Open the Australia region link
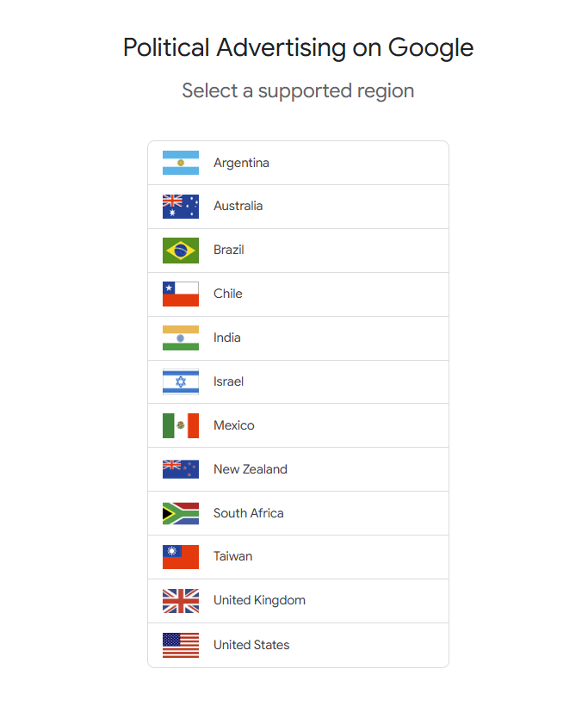Viewport: 588px width, 706px height. click(x=298, y=207)
